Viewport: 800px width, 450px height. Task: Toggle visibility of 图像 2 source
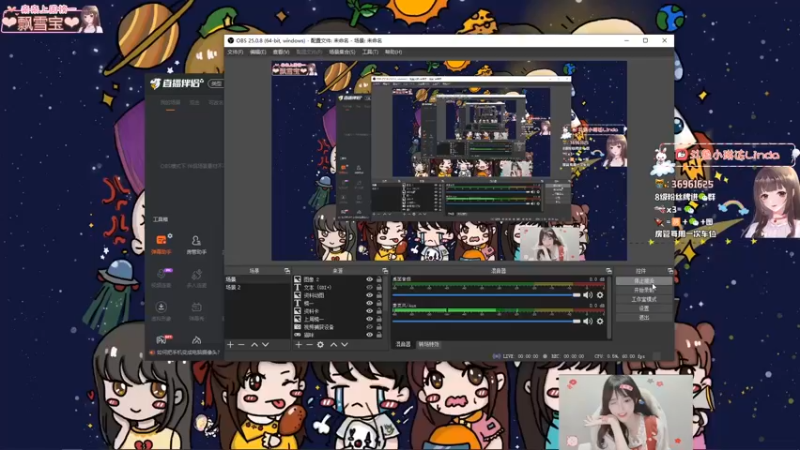(369, 280)
